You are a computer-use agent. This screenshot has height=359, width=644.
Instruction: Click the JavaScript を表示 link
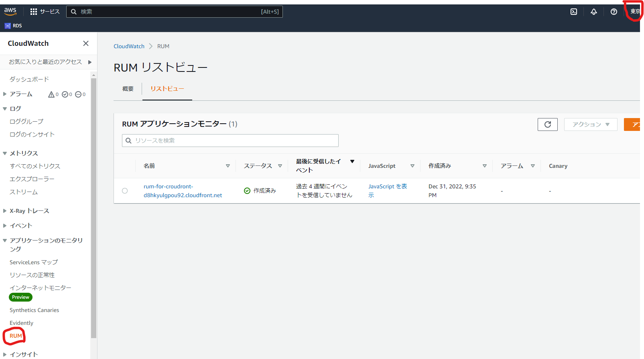click(388, 191)
